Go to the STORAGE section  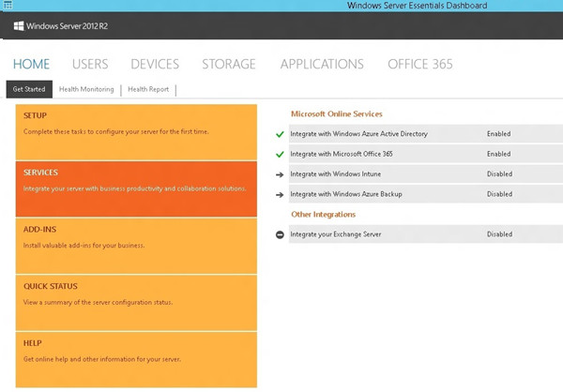click(x=229, y=65)
